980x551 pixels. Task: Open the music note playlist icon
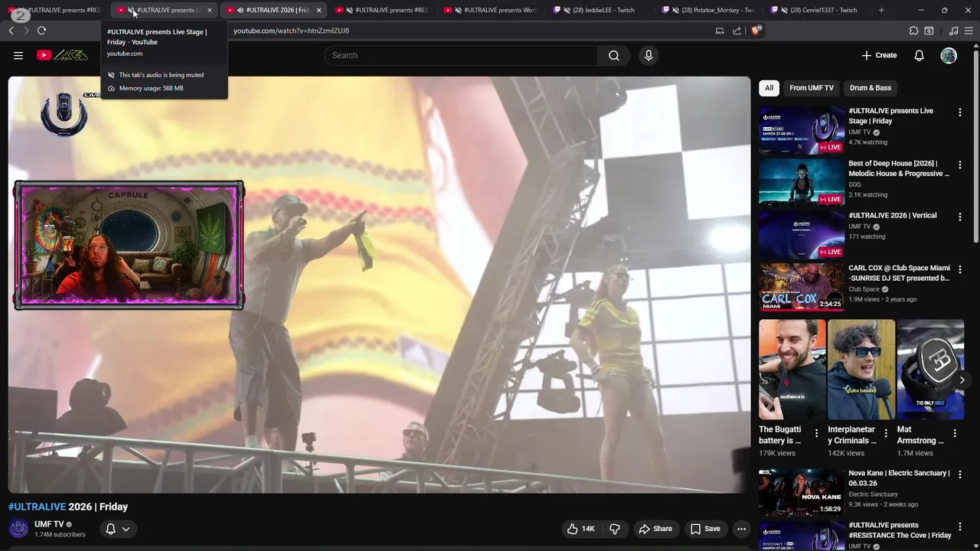point(953,31)
